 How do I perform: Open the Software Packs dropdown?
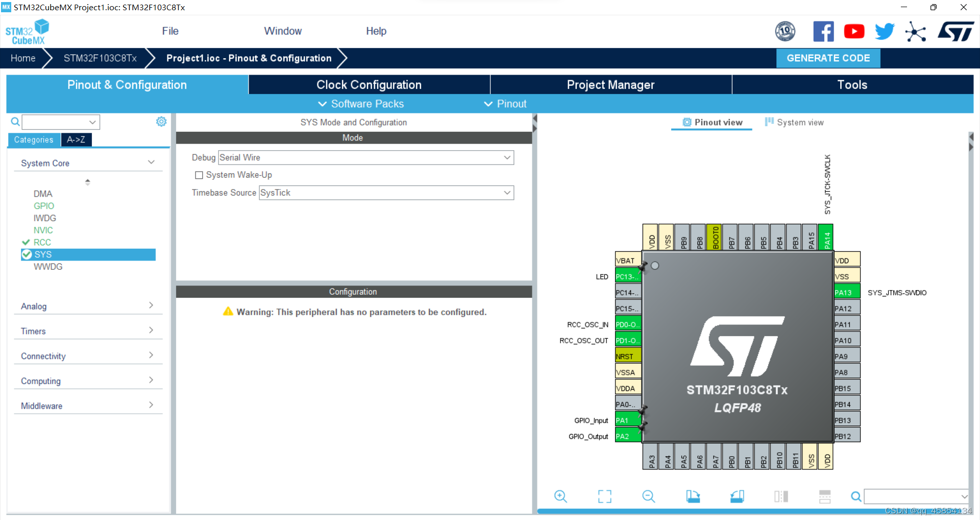coord(361,104)
